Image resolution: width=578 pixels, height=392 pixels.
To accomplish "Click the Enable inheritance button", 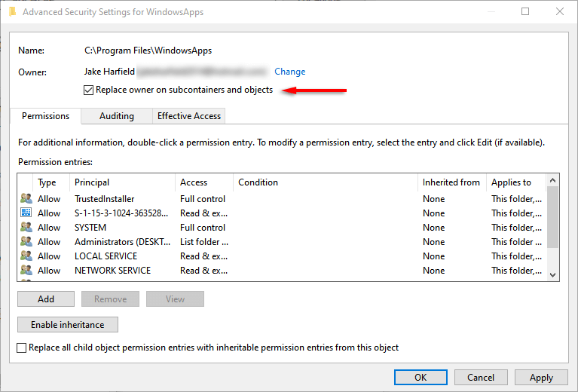I will pos(68,325).
